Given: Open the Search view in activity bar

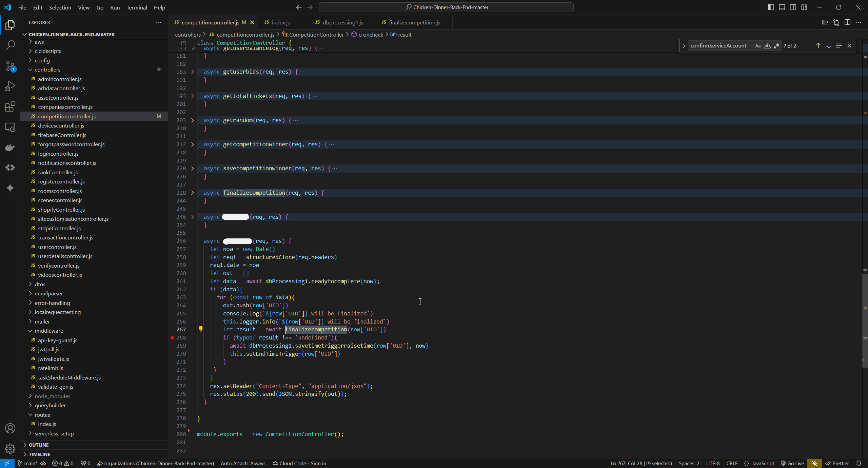Looking at the screenshot, I should click(x=10, y=45).
